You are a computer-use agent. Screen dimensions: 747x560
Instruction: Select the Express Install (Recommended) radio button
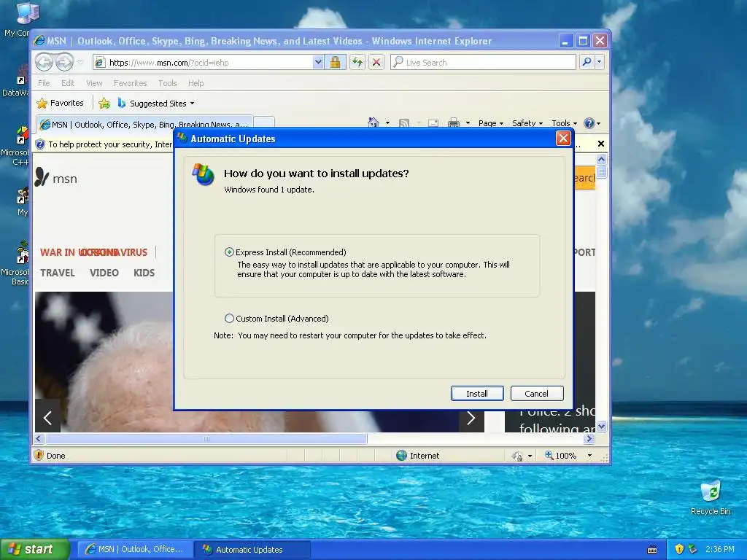(229, 252)
